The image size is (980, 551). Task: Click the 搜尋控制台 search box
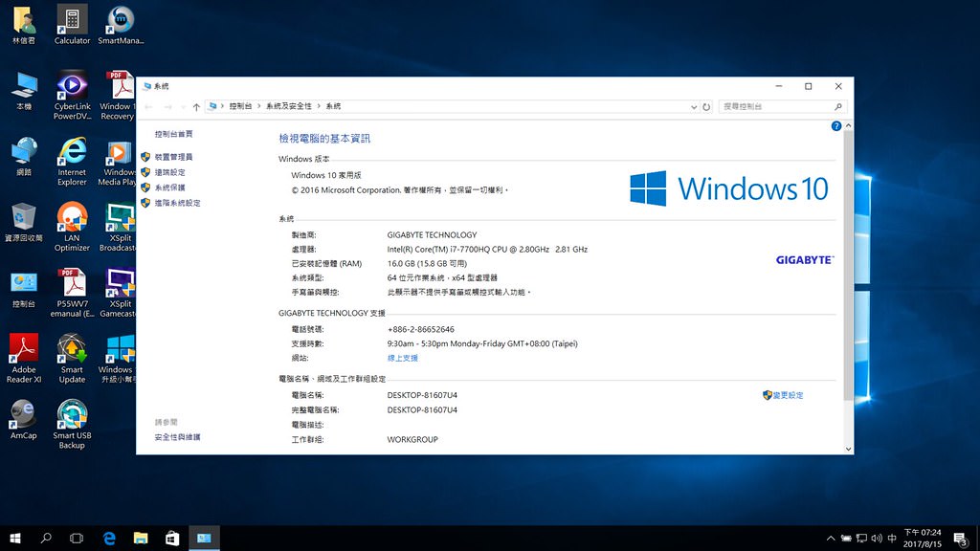pyautogui.click(x=783, y=107)
